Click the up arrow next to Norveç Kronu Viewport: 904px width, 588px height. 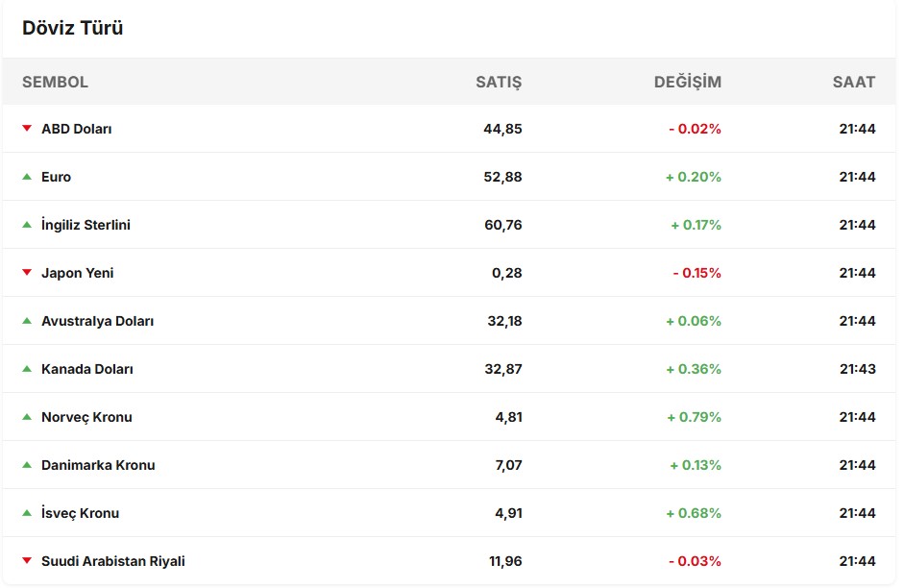coord(27,416)
